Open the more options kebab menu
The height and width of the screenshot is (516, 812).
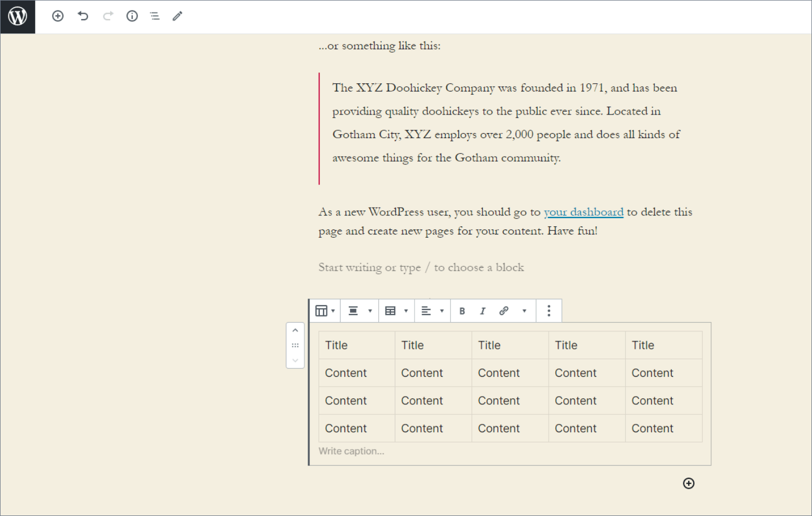click(x=549, y=311)
